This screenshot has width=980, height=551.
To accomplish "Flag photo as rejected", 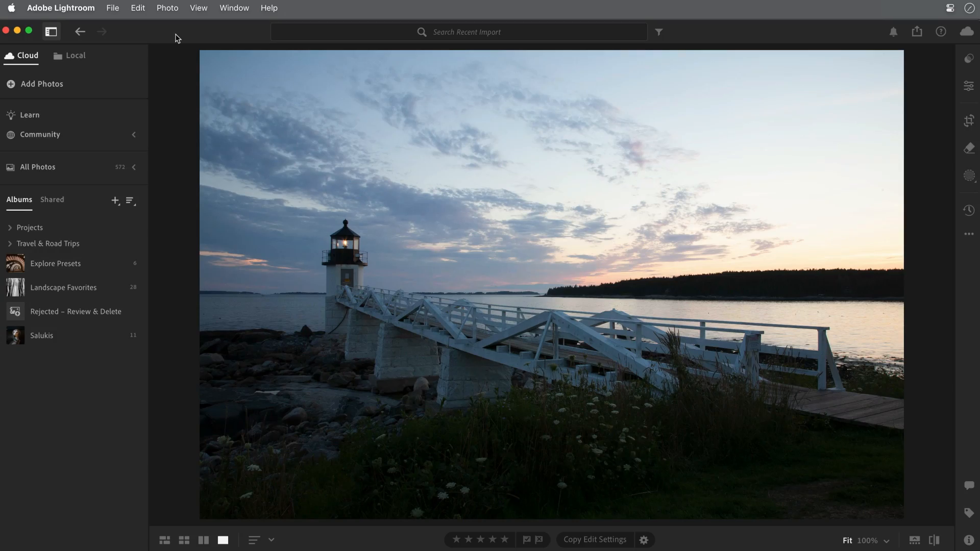I will pos(539,539).
